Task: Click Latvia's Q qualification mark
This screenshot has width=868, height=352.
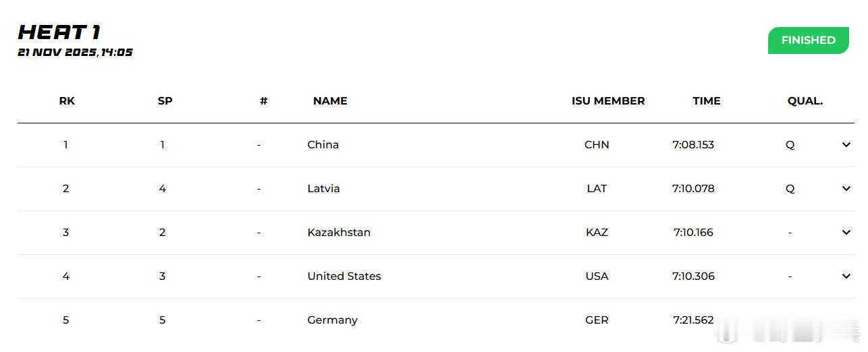Action: [x=790, y=188]
